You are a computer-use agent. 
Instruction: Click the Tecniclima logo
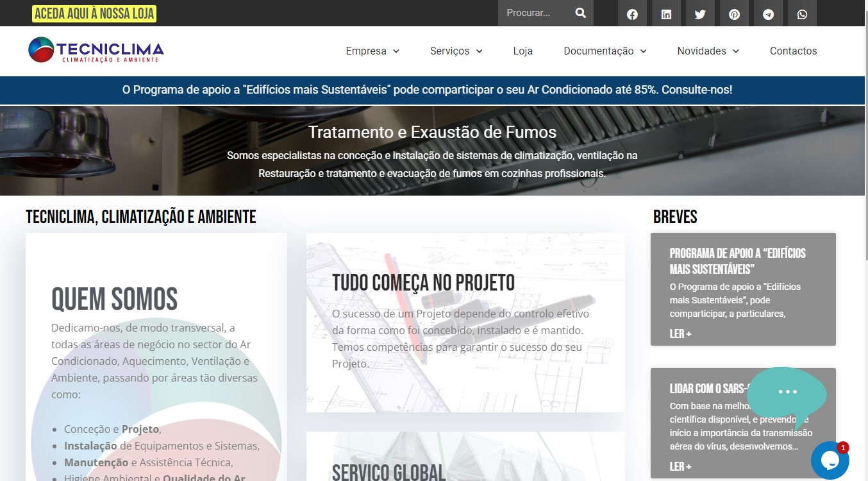point(96,50)
